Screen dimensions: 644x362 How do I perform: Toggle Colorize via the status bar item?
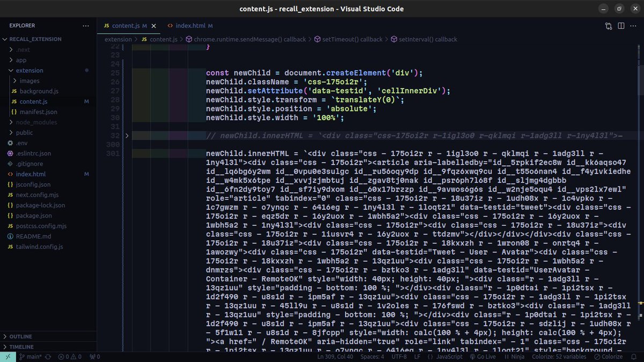coord(610,357)
